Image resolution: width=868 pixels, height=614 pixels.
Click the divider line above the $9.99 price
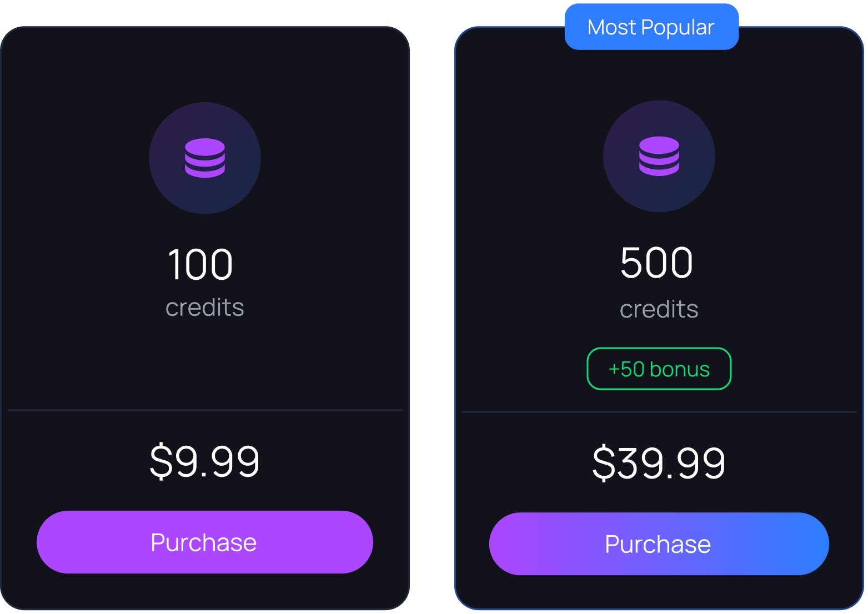pyautogui.click(x=205, y=410)
